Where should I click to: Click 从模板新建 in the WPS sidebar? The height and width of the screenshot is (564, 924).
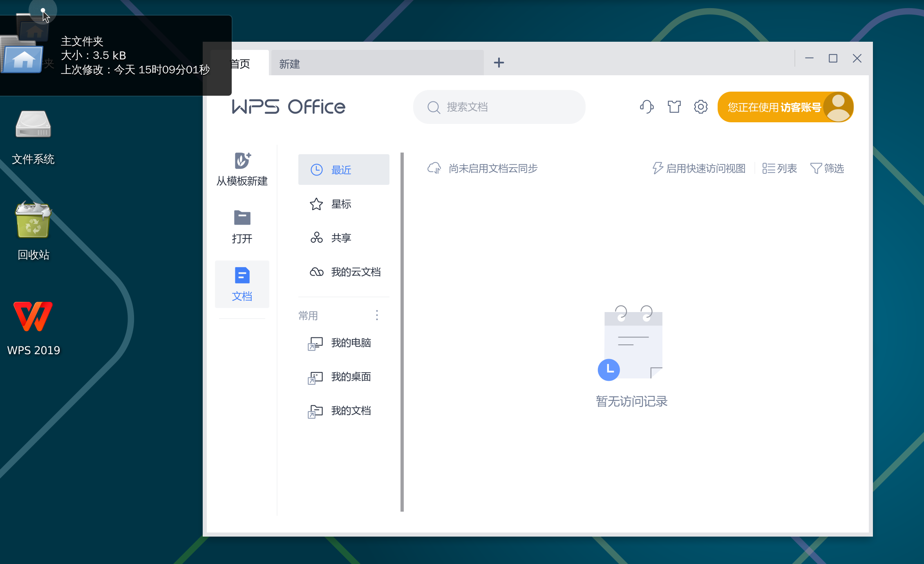(x=242, y=169)
